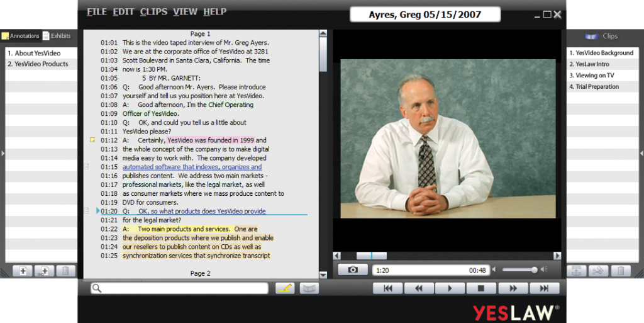Click the right arrow of the video timeline
This screenshot has width=644, height=323.
pyautogui.click(x=557, y=256)
